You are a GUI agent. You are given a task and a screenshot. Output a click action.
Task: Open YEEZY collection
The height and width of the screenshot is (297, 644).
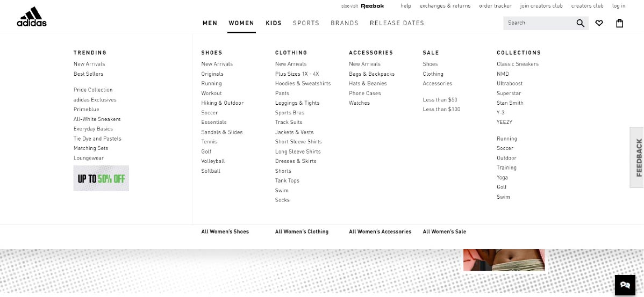[504, 122]
